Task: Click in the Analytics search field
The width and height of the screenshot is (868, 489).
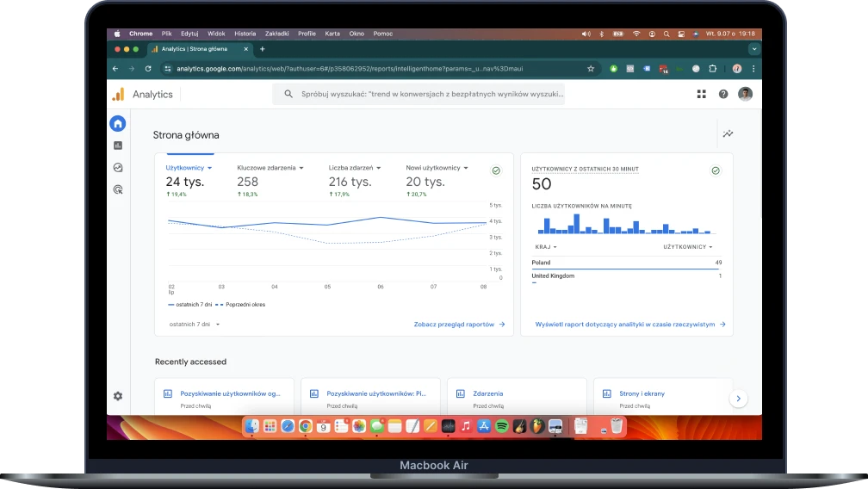Action: 418,94
